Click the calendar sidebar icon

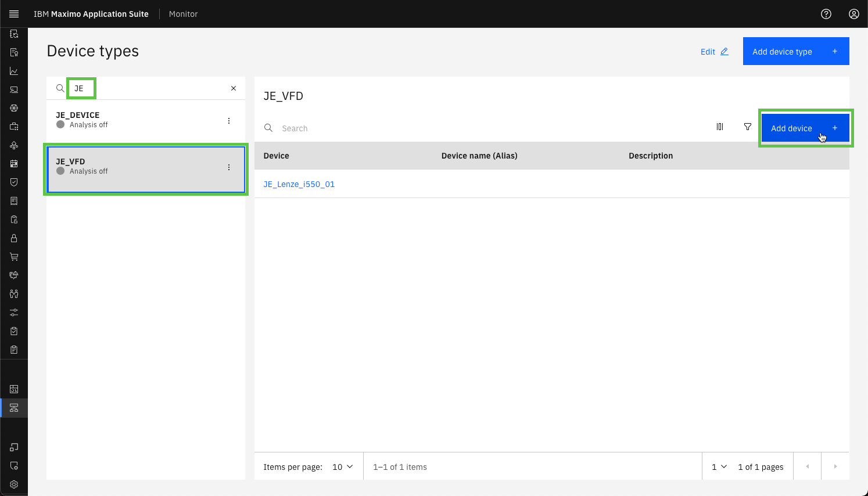point(14,164)
